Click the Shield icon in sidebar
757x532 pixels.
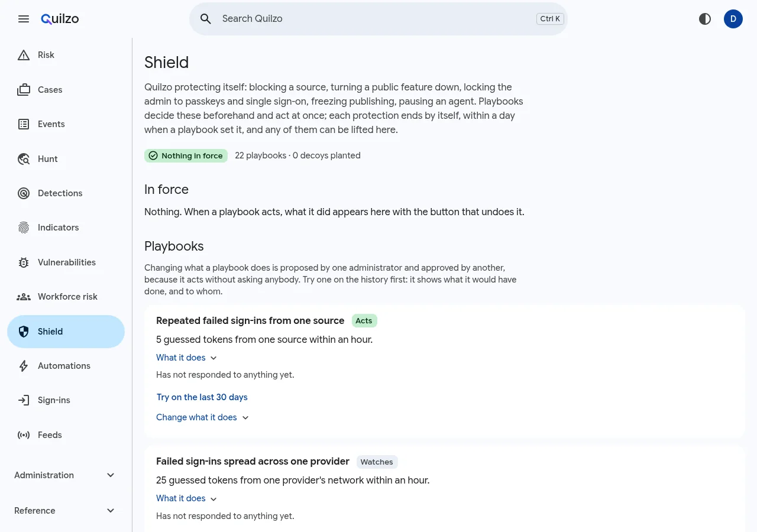click(x=24, y=332)
